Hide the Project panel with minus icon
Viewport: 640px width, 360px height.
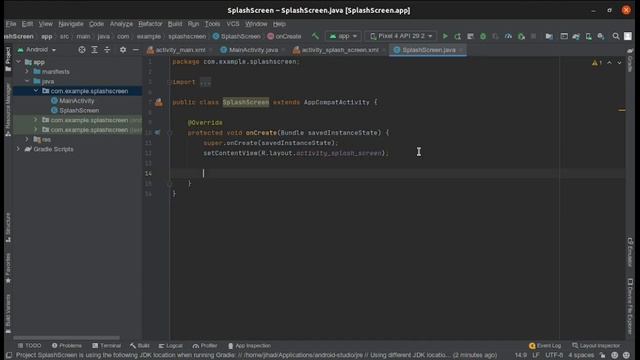(136, 50)
